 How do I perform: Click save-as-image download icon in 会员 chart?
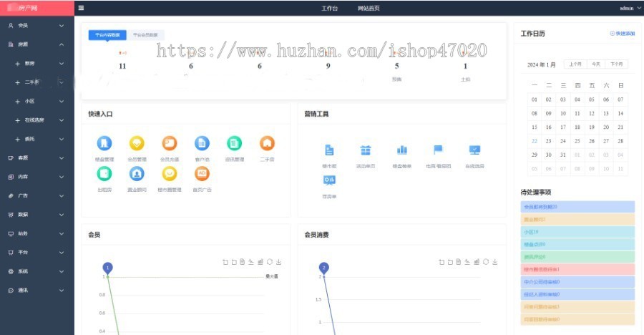click(278, 262)
